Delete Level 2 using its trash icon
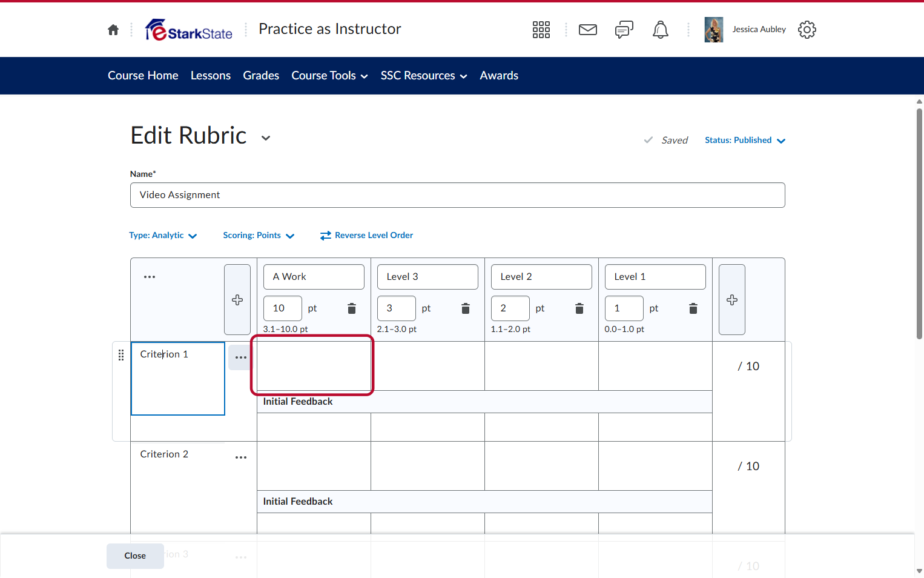The image size is (924, 578). (x=579, y=308)
